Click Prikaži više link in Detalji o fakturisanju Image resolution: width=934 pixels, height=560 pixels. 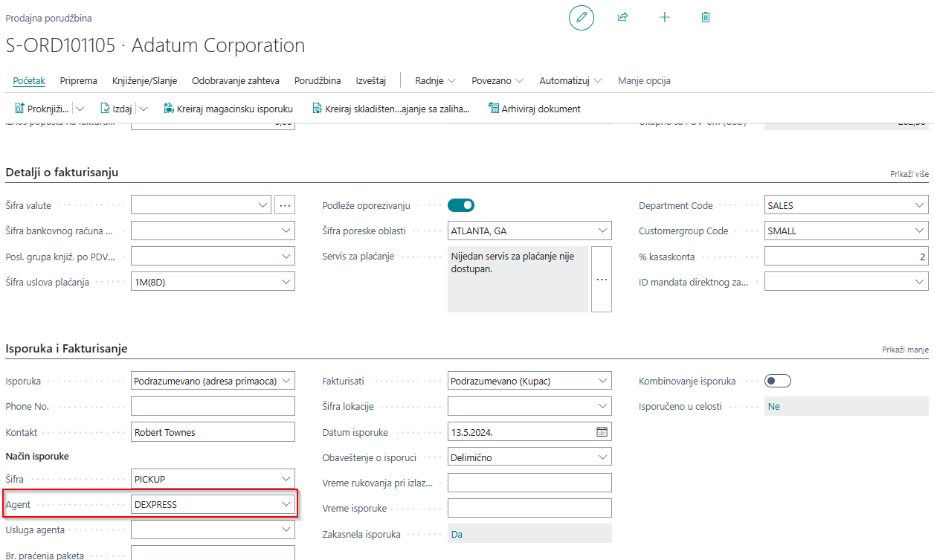click(x=909, y=173)
